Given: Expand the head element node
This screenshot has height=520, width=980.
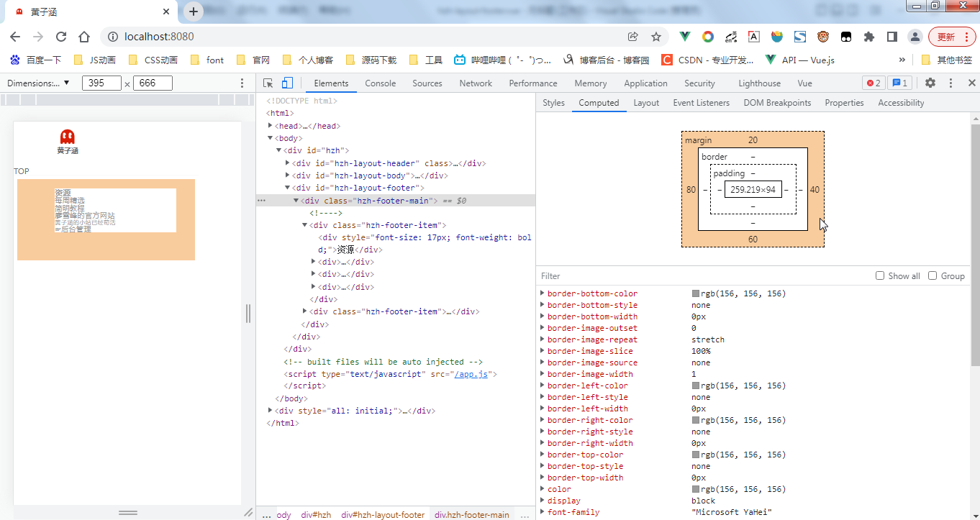Looking at the screenshot, I should pyautogui.click(x=271, y=126).
